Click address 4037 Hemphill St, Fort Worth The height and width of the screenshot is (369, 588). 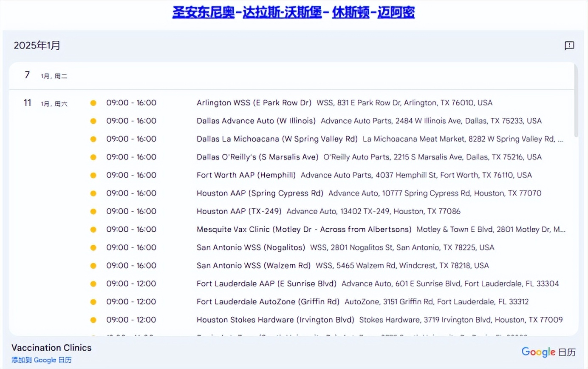coord(416,175)
